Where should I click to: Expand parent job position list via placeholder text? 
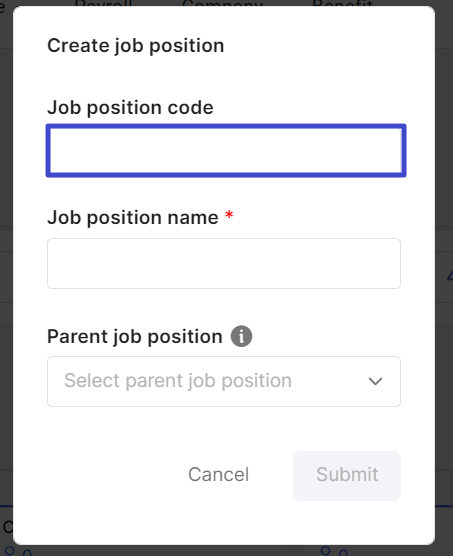click(x=178, y=381)
